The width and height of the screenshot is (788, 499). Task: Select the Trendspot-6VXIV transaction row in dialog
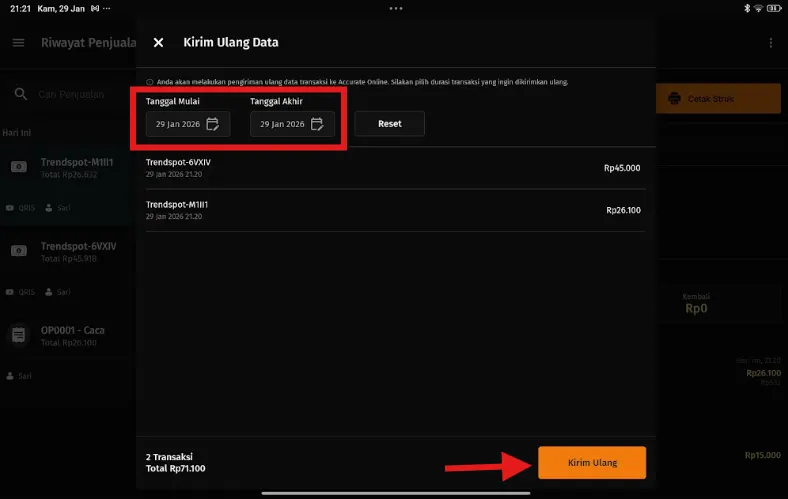click(x=395, y=168)
